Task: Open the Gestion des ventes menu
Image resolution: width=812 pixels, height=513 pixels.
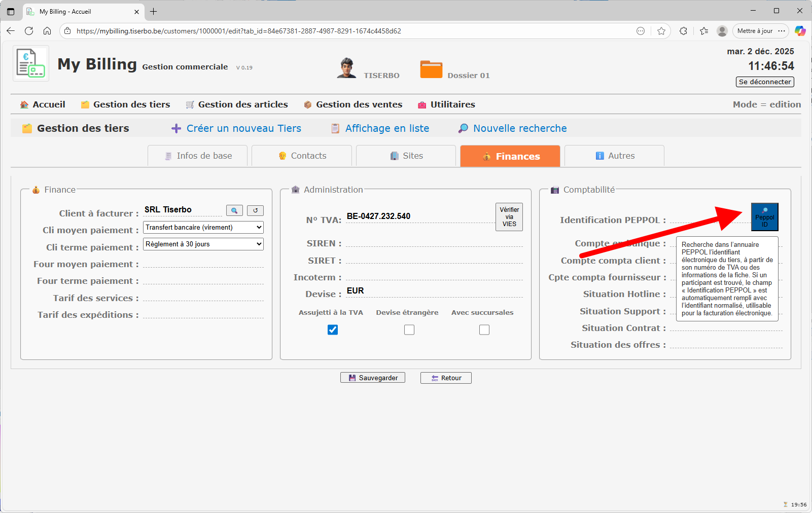Action: pos(353,104)
